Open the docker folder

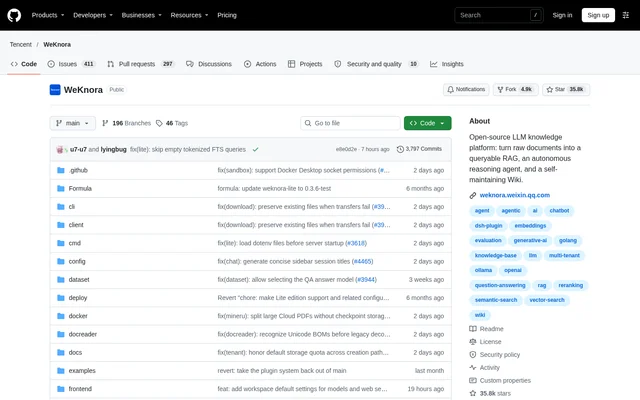coord(78,316)
